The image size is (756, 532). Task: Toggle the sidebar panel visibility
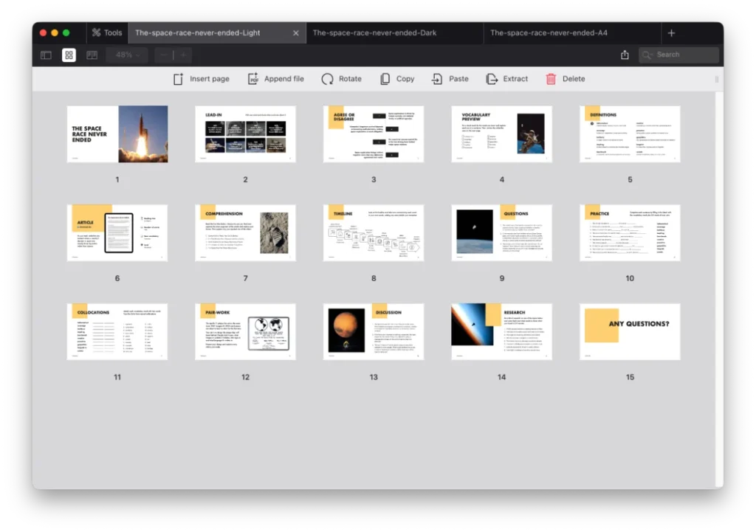(46, 55)
